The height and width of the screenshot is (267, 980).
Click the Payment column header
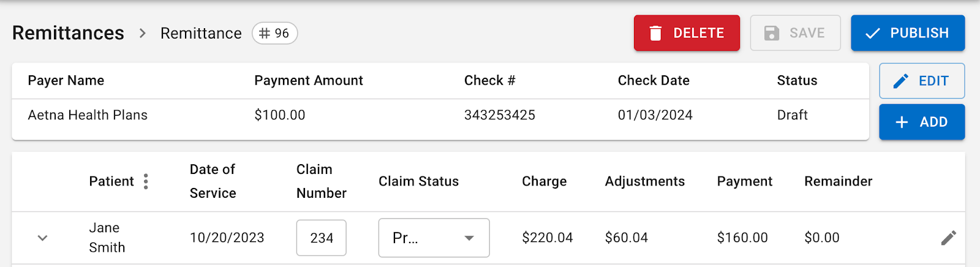click(744, 181)
